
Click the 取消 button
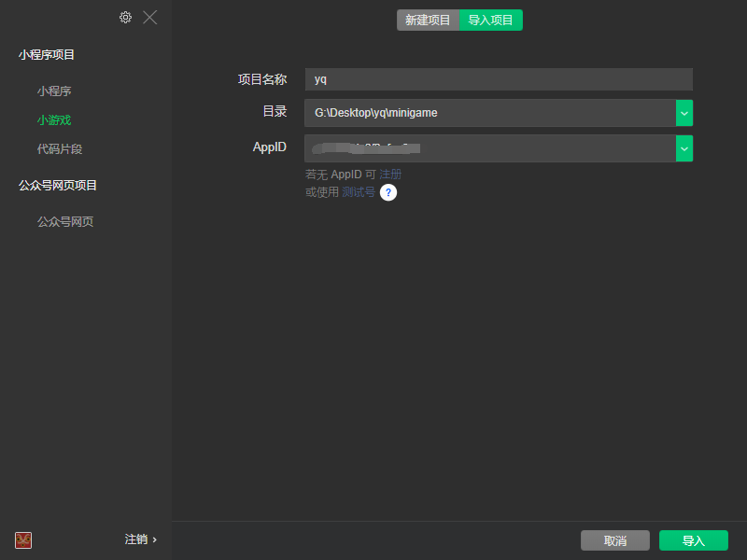click(x=615, y=540)
